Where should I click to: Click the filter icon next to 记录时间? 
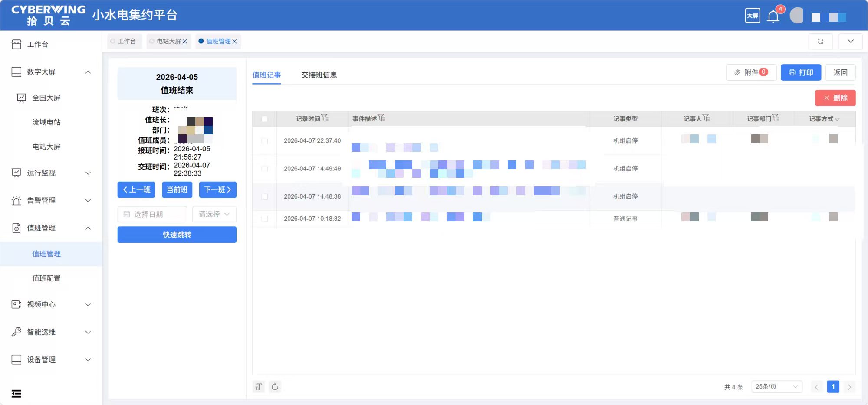(325, 118)
